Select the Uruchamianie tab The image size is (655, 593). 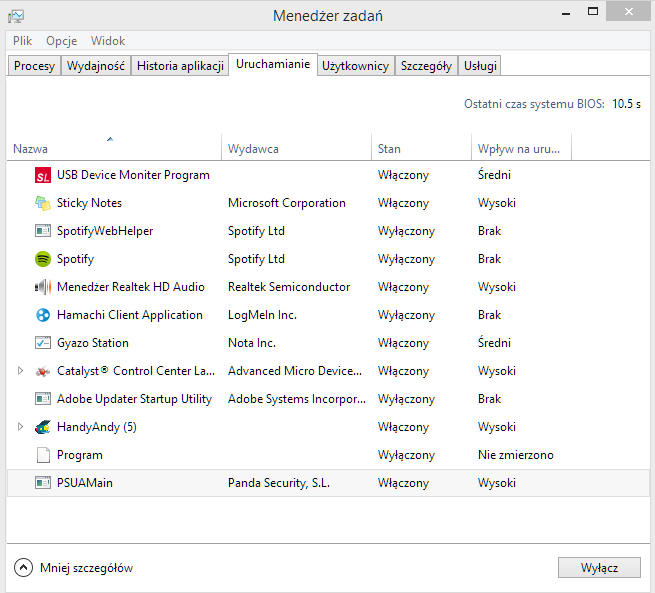click(273, 64)
